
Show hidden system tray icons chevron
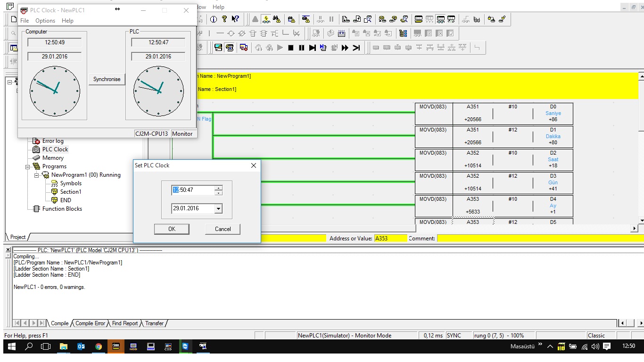[x=550, y=346]
